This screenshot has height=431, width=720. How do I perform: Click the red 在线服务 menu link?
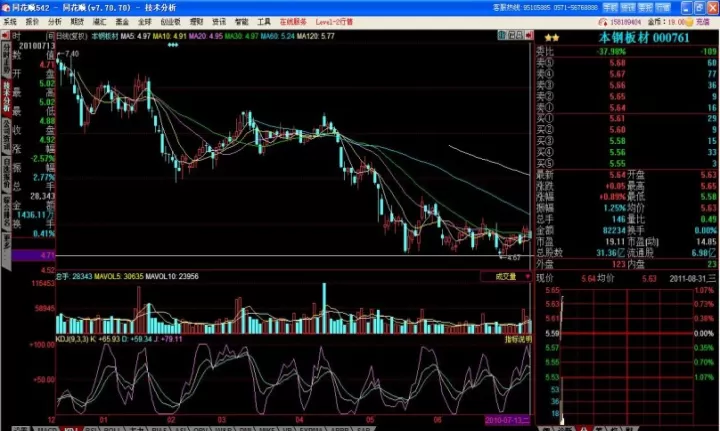coord(293,22)
